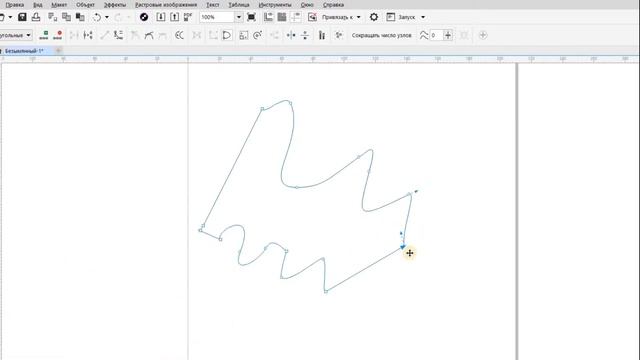
Task: Click Reflect nodes vertically icon
Action: pos(305,35)
